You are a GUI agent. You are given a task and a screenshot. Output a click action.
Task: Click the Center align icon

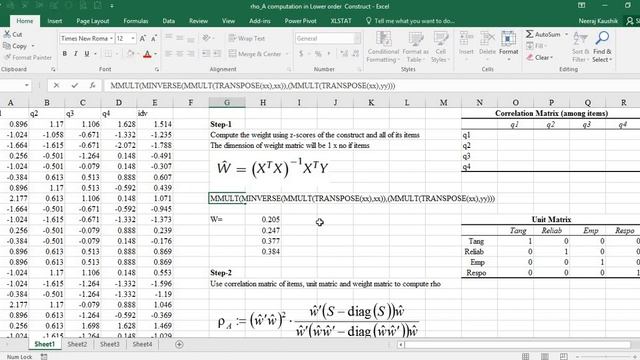pos(180,53)
